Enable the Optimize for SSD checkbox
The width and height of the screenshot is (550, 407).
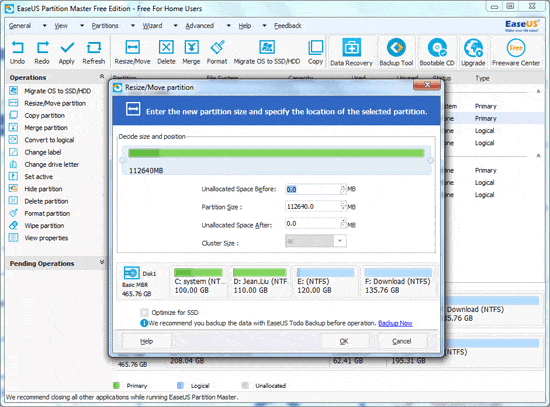click(144, 313)
